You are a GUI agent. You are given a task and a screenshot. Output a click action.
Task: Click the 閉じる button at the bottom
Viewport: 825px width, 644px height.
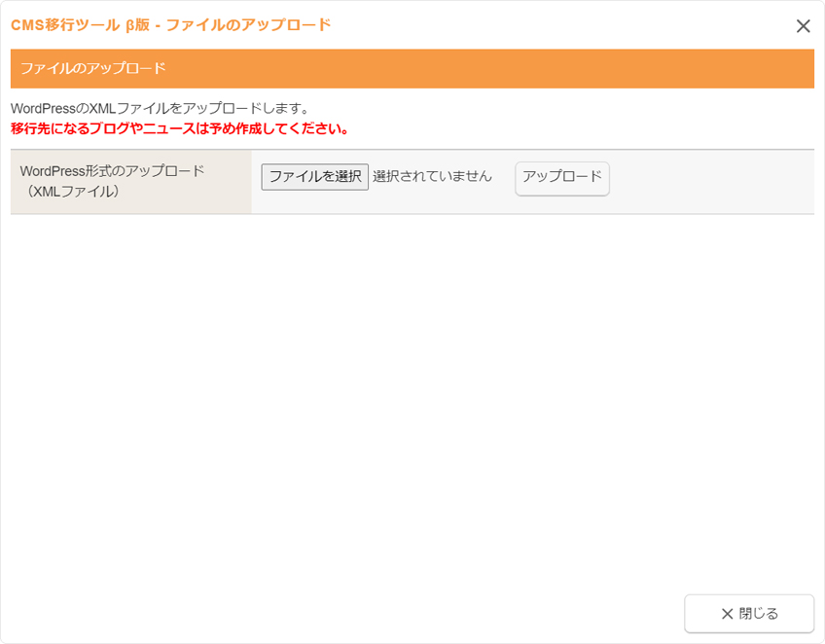748,614
